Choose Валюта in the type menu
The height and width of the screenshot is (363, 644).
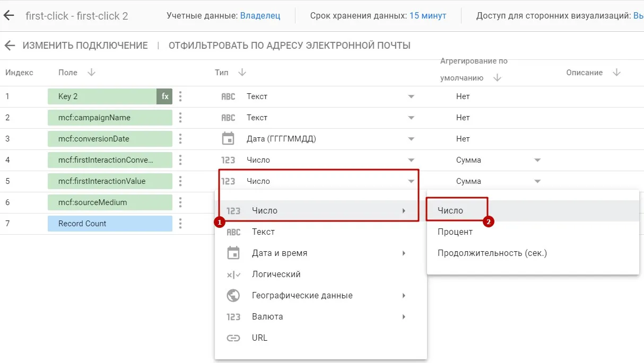[x=321, y=317]
